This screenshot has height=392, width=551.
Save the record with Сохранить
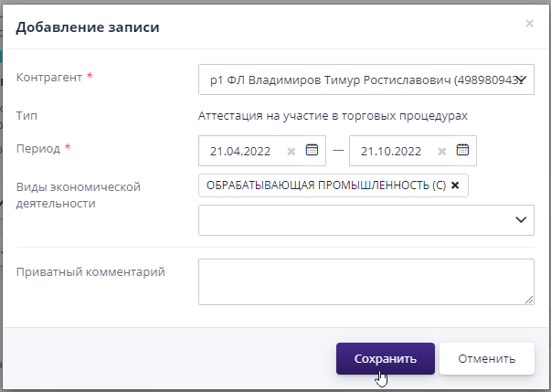386,359
